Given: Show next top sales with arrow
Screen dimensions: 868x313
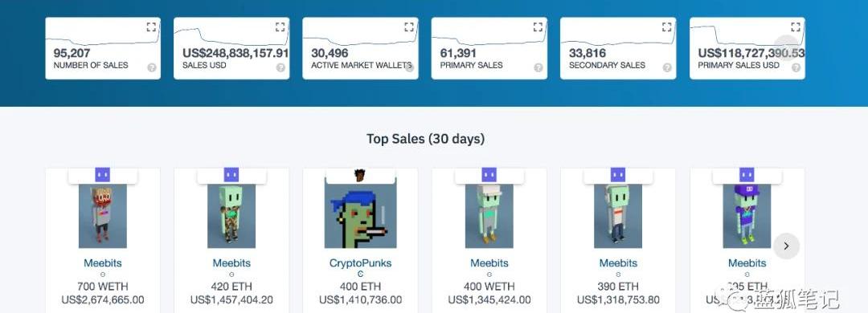Looking at the screenshot, I should coord(787,246).
